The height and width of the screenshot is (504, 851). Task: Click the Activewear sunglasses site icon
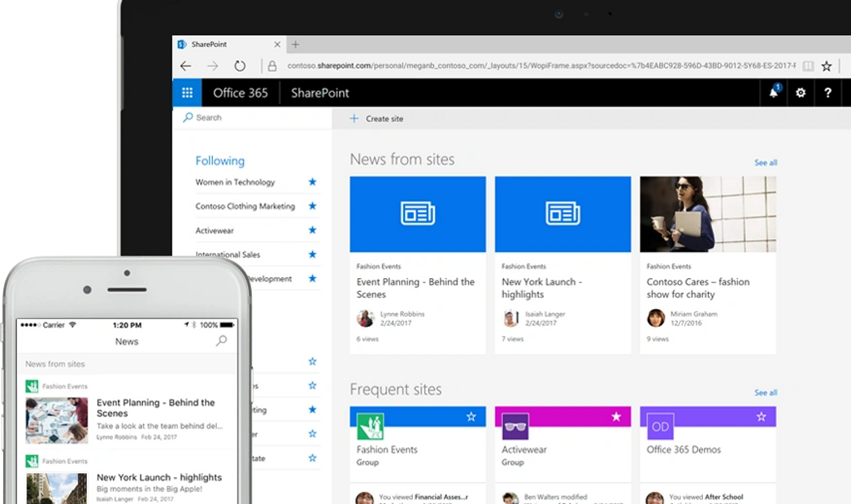[x=515, y=427]
